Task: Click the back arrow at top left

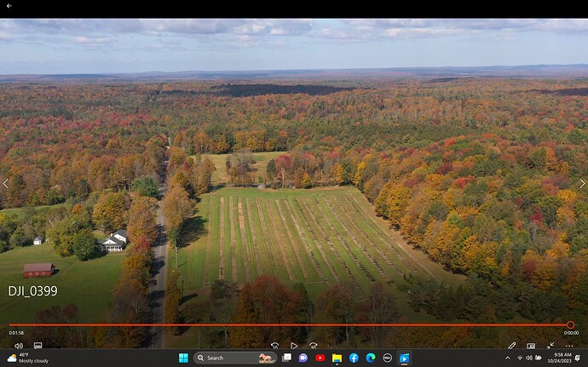Action: (9, 6)
